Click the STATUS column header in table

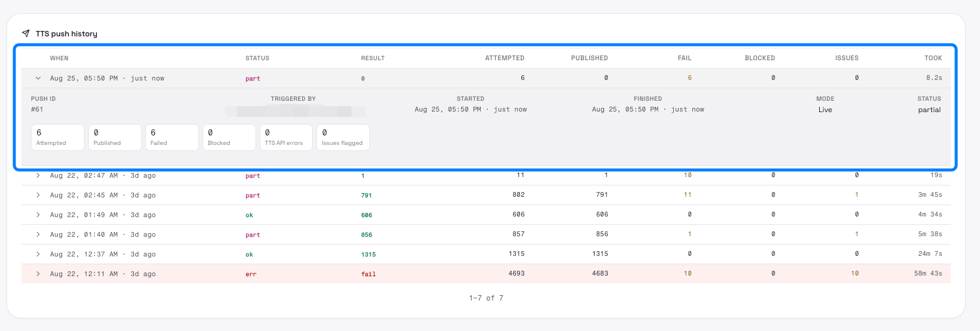(x=257, y=58)
